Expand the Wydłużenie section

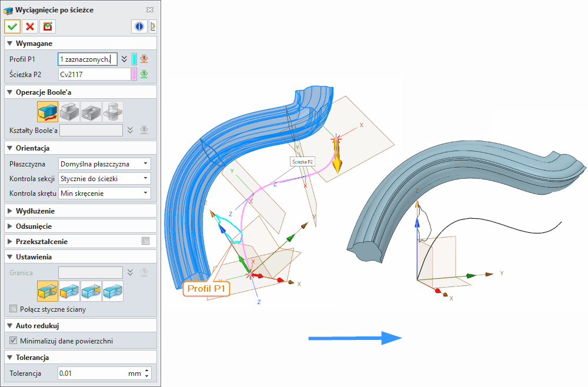coord(35,211)
